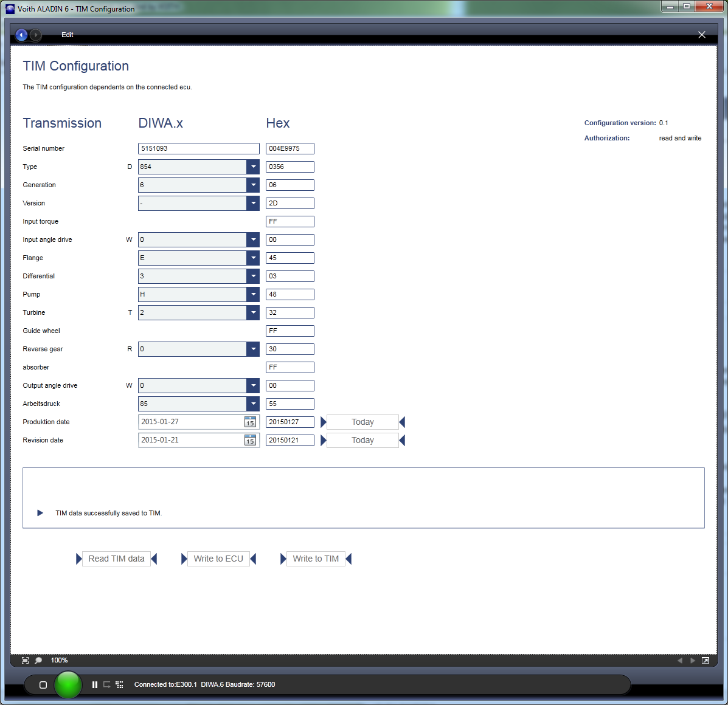The width and height of the screenshot is (728, 705).
Task: Click the pop-out arrow icon at bottom right
Action: tap(705, 661)
